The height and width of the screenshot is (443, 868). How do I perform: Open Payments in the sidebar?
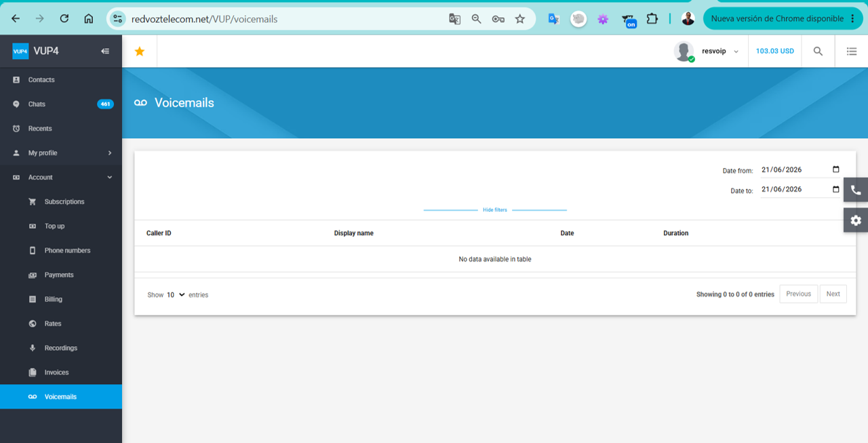pos(61,275)
